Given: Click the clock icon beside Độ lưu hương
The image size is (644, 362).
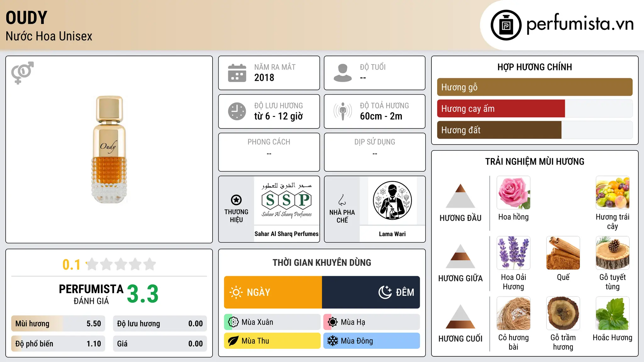Looking at the screenshot, I should 237,111.
